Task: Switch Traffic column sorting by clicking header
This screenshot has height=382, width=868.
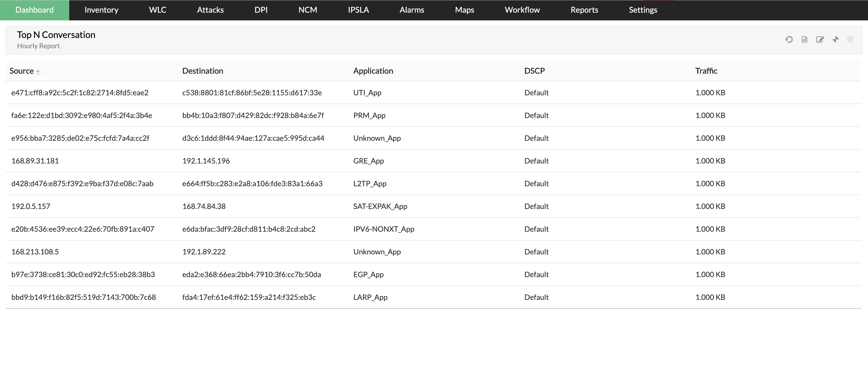Action: pyautogui.click(x=706, y=71)
